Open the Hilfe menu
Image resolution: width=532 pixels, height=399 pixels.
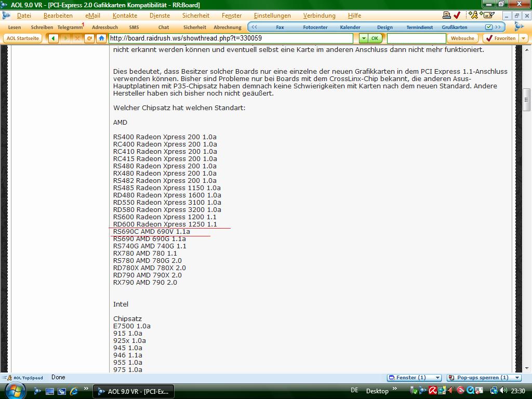coord(354,16)
